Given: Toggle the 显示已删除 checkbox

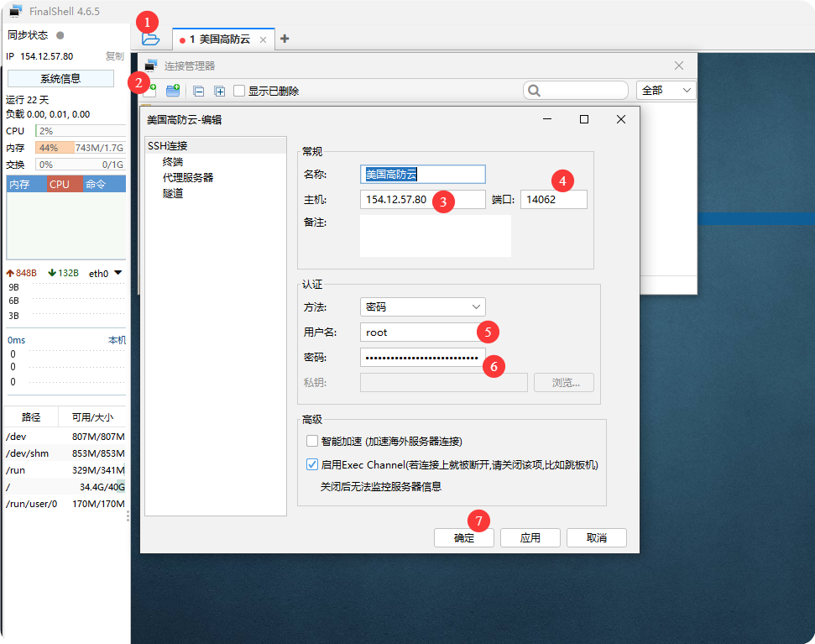Looking at the screenshot, I should 239,91.
